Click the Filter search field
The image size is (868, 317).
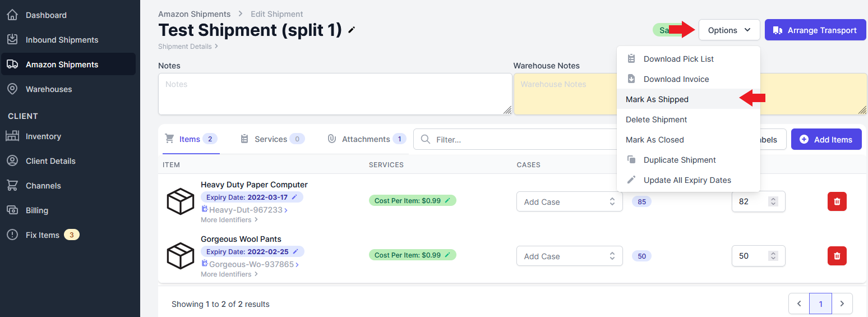click(515, 139)
